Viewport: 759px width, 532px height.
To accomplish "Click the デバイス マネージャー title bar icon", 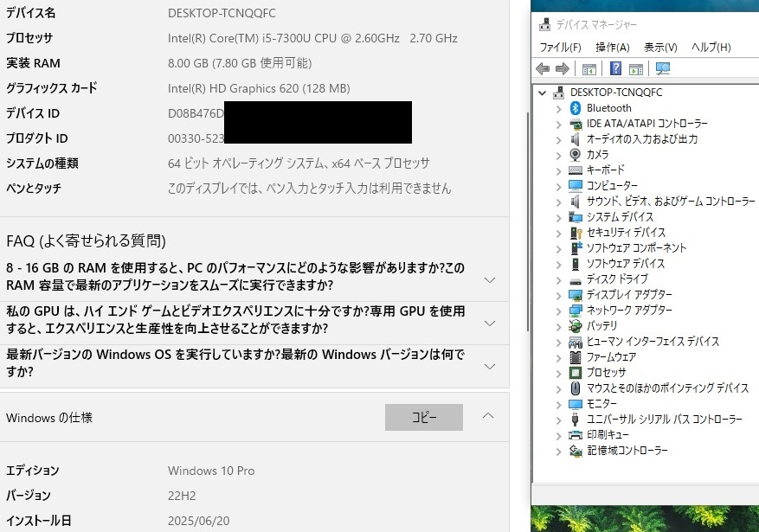I will point(545,24).
